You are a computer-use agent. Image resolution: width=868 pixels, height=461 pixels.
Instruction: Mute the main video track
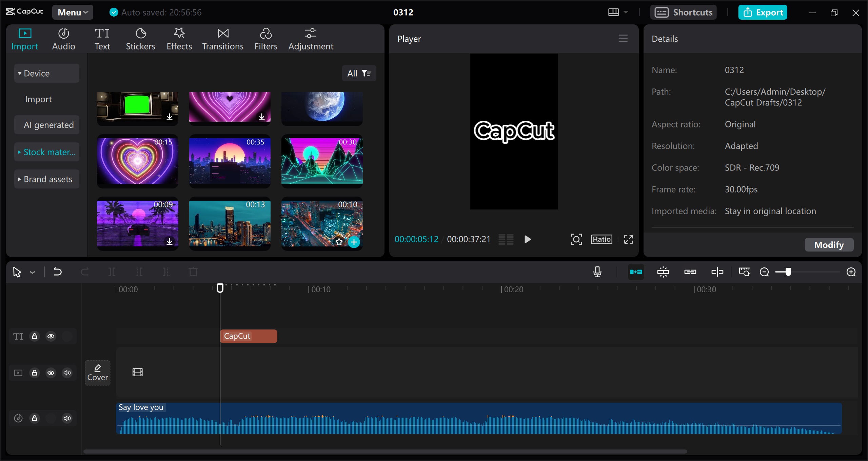tap(67, 373)
